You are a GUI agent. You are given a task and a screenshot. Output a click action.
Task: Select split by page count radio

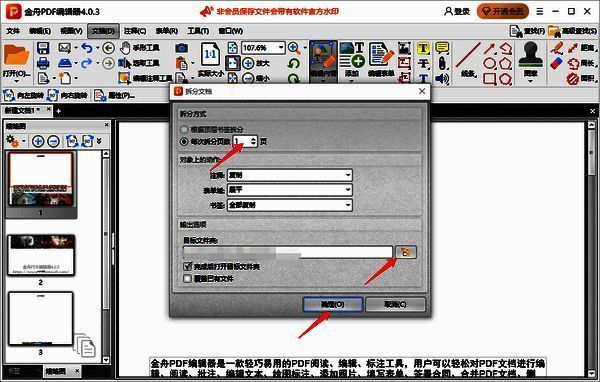[x=184, y=142]
